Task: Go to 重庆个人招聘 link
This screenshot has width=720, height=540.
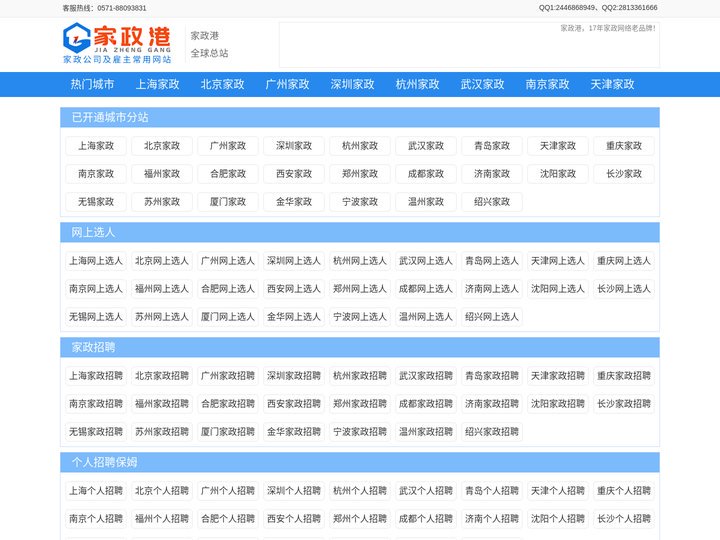Action: tap(624, 491)
